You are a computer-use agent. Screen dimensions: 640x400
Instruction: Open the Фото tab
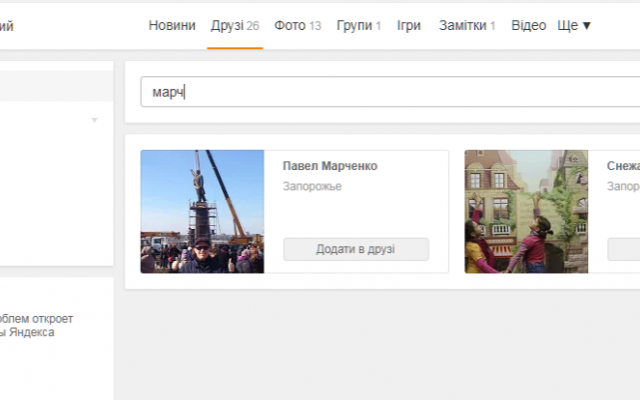coord(298,25)
